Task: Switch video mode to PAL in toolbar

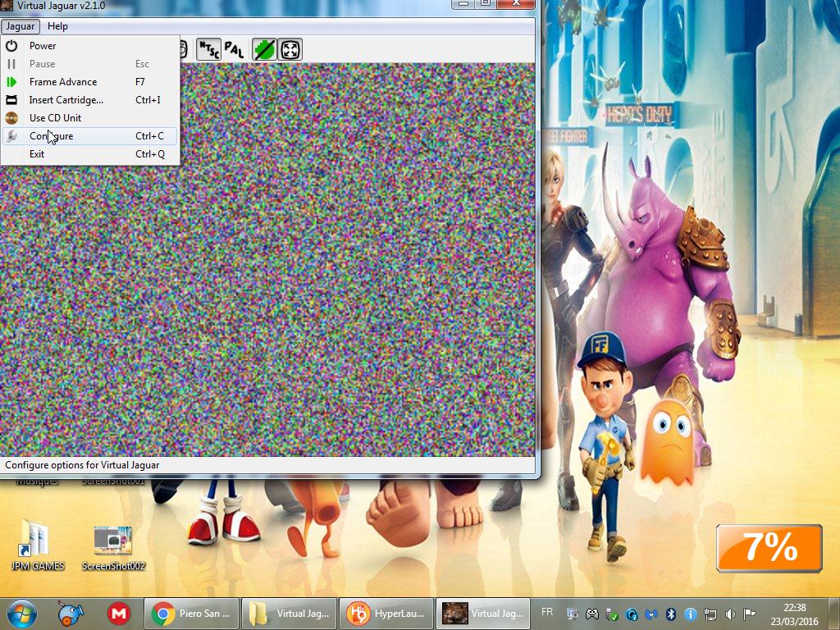Action: 234,50
